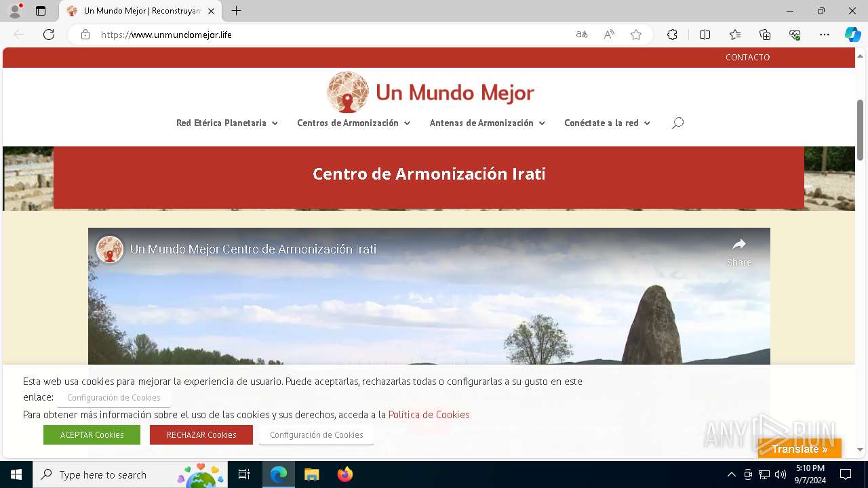This screenshot has height=488, width=868.
Task: Expand the Antenas de Armonización menu
Action: 487,123
